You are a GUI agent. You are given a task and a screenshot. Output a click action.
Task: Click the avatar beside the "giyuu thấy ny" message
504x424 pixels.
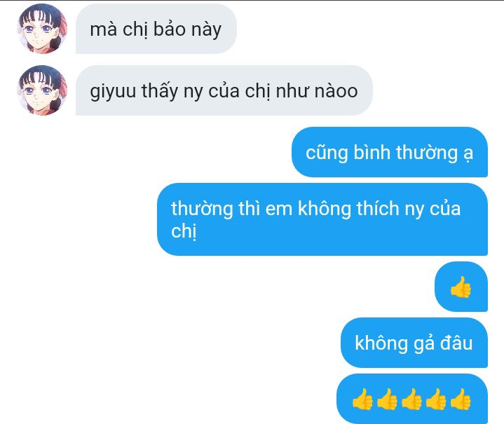[x=42, y=90]
